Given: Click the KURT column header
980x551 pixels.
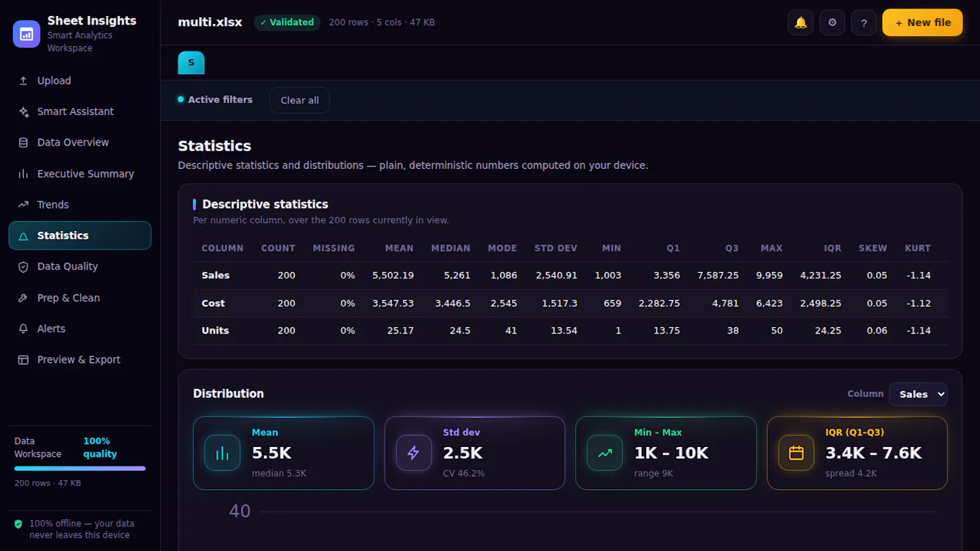Looking at the screenshot, I should click(918, 249).
